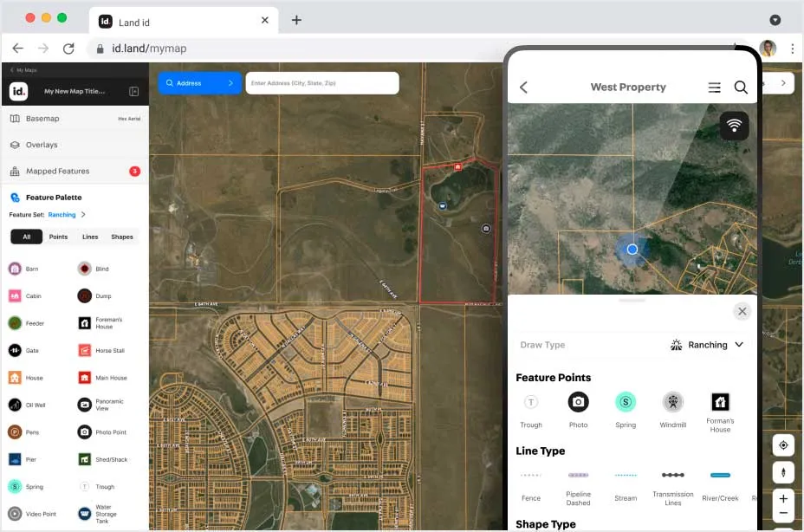Screen dimensions: 804x532
Task: Pick the House feature icon
Action: pyautogui.click(x=15, y=378)
